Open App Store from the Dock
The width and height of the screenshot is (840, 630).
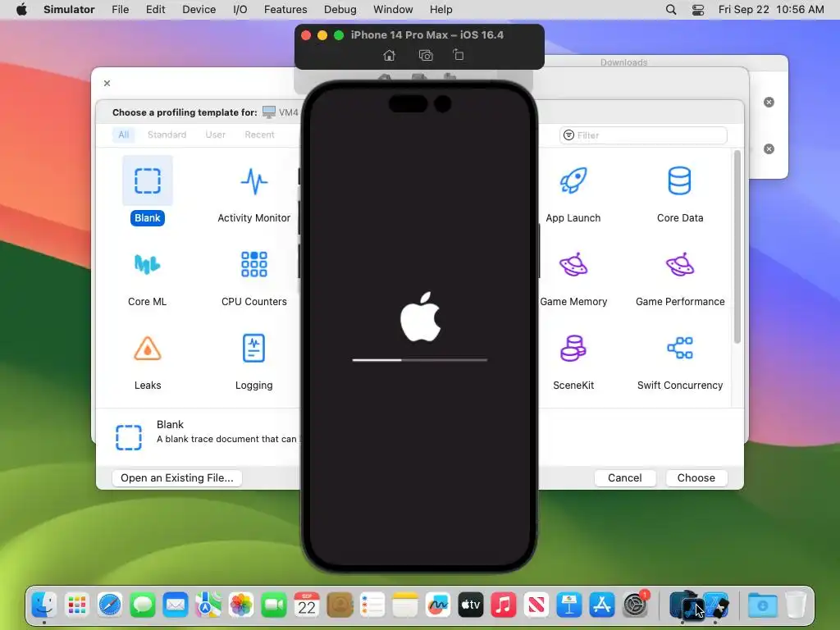point(602,605)
